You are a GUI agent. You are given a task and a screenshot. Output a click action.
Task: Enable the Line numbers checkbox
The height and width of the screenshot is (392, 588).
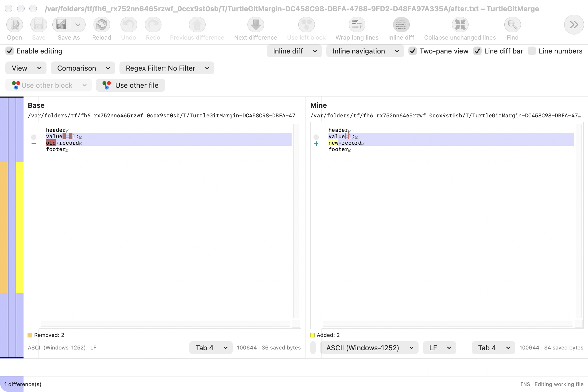pyautogui.click(x=532, y=51)
